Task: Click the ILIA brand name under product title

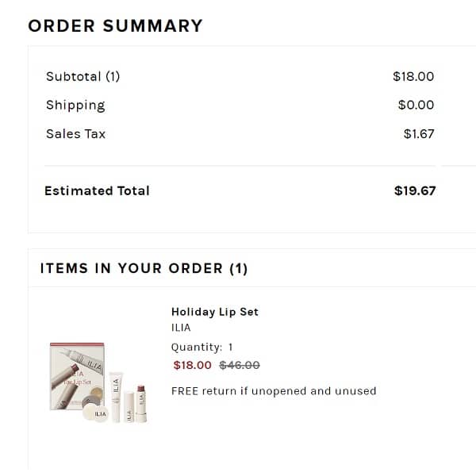Action: click(x=181, y=328)
